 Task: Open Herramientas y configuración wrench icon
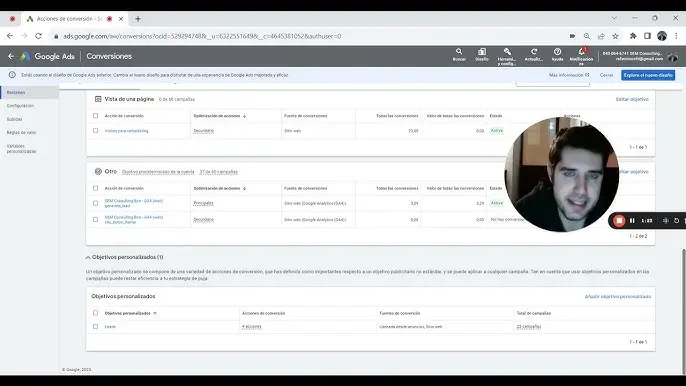tap(507, 56)
